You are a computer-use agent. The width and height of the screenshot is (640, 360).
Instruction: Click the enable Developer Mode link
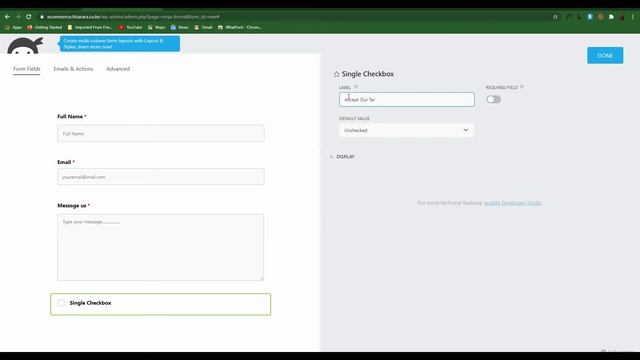pos(513,203)
